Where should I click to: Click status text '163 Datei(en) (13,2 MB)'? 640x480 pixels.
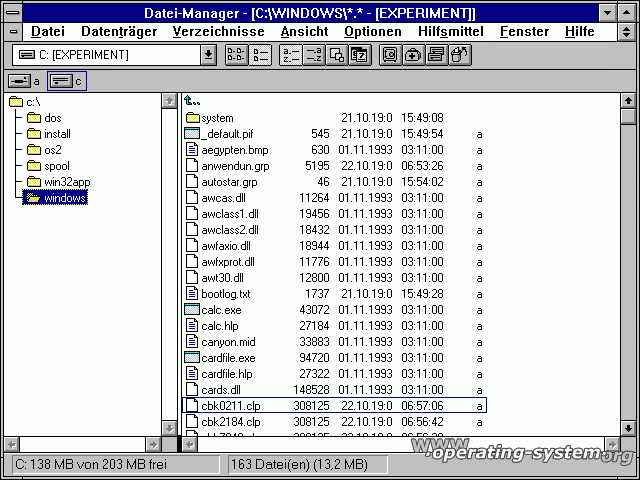click(x=299, y=464)
